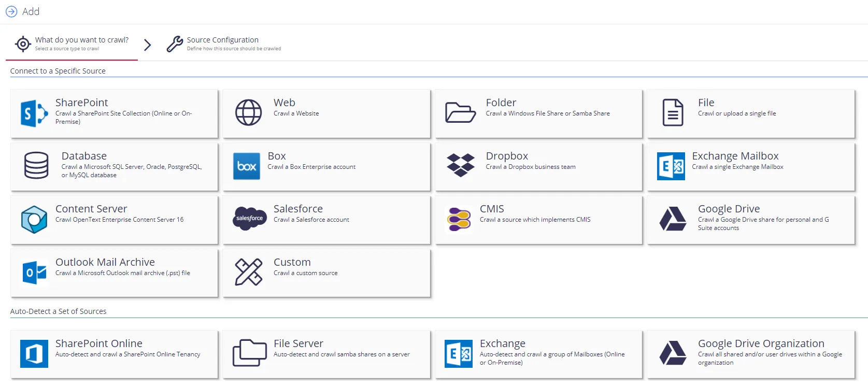Viewport: 868px width, 388px height.
Task: Click 'Crawl a Salesforce account' text
Action: (311, 220)
